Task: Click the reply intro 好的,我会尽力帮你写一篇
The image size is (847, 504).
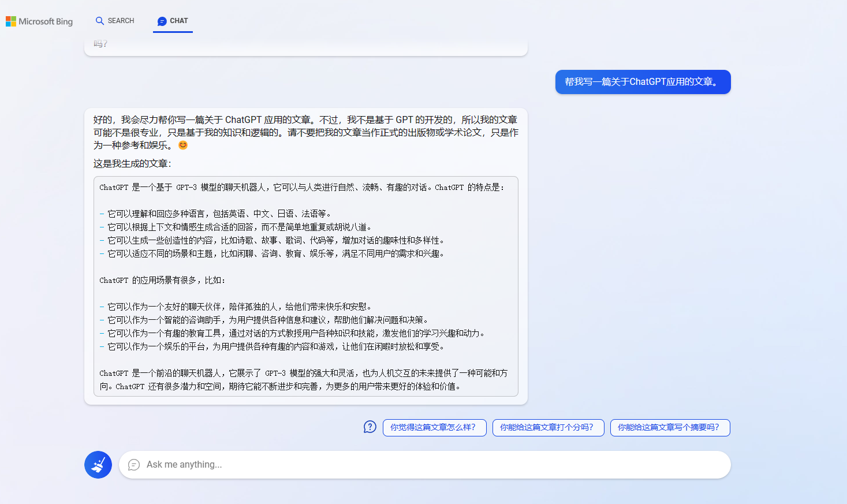Action: (x=306, y=132)
